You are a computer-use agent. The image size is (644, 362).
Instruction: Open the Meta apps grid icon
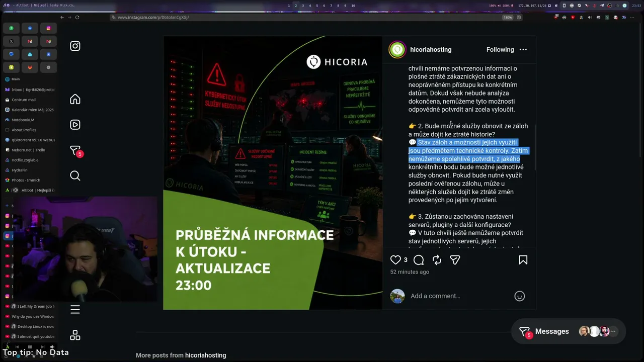(75, 335)
